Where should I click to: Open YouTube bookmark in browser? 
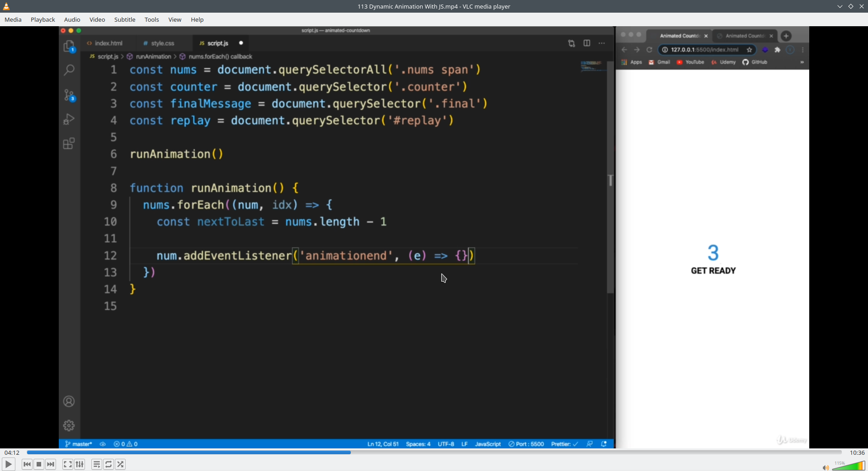pos(691,62)
